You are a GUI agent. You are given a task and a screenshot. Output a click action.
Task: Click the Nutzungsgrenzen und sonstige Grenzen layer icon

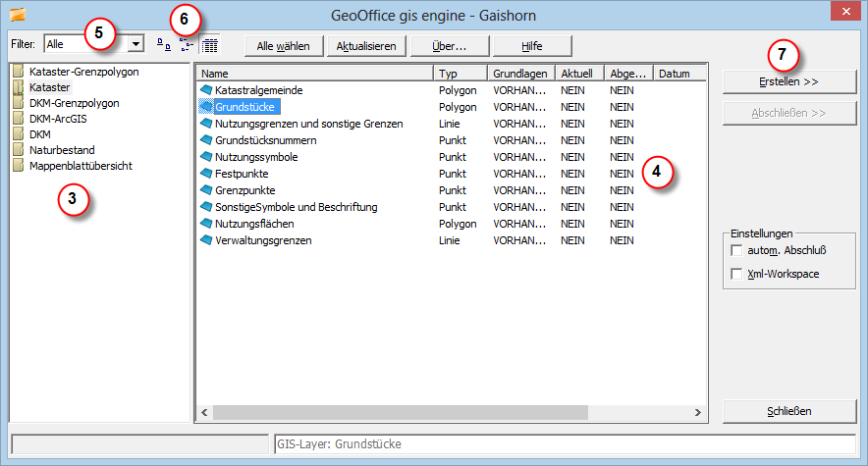pyautogui.click(x=206, y=123)
